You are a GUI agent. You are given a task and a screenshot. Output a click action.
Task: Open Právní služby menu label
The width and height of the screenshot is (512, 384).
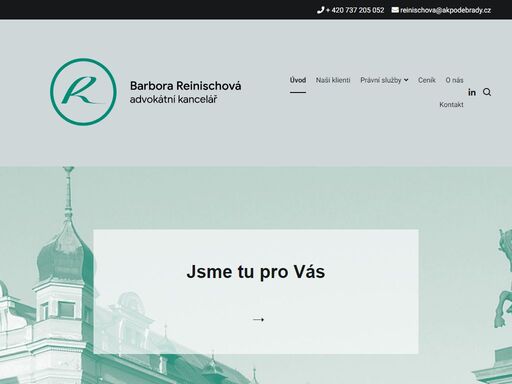click(x=381, y=80)
